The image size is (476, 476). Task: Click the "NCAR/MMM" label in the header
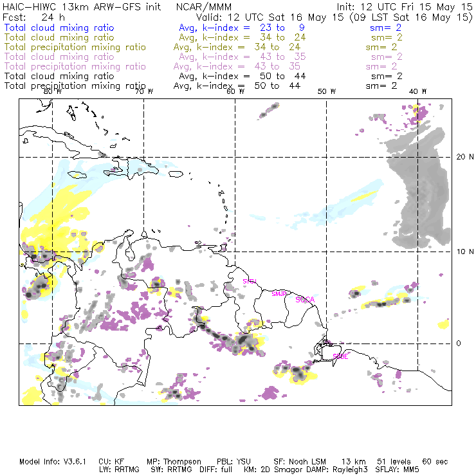pyautogui.click(x=204, y=7)
